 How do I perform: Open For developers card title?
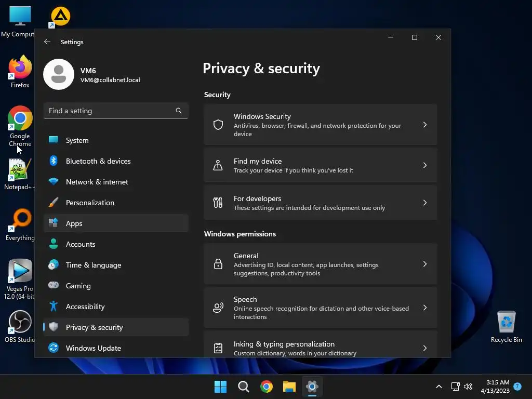[x=257, y=198]
